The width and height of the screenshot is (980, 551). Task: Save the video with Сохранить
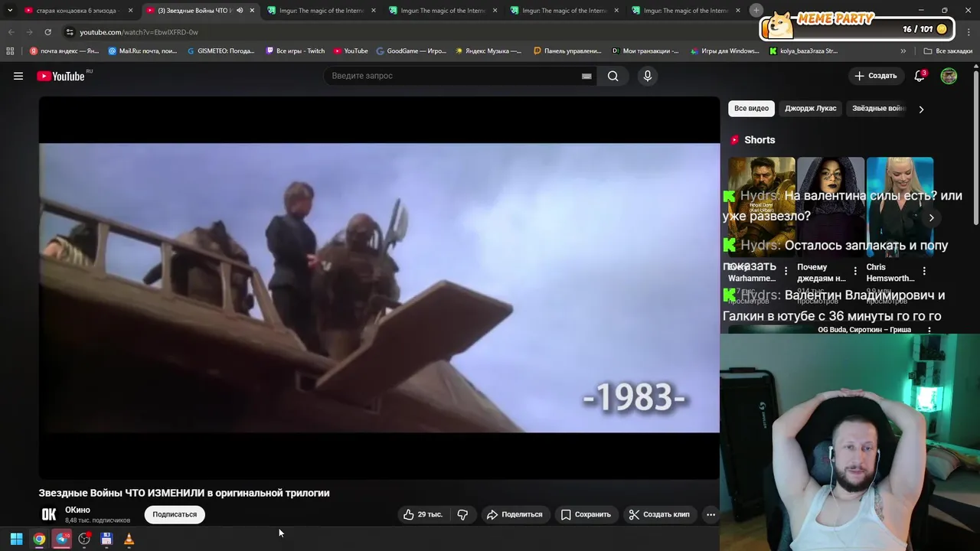coord(586,514)
